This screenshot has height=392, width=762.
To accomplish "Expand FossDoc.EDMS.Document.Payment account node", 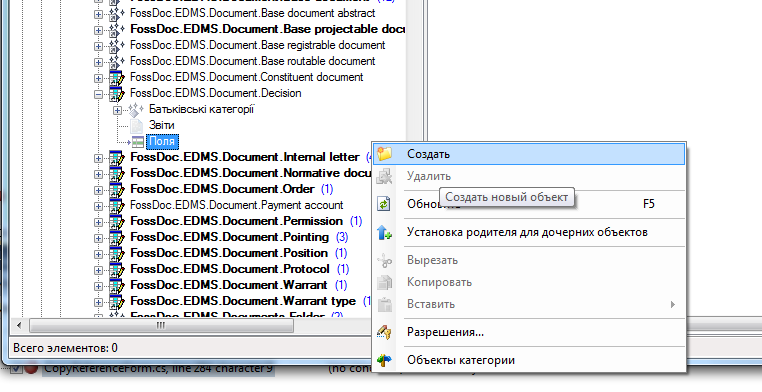I will point(99,206).
